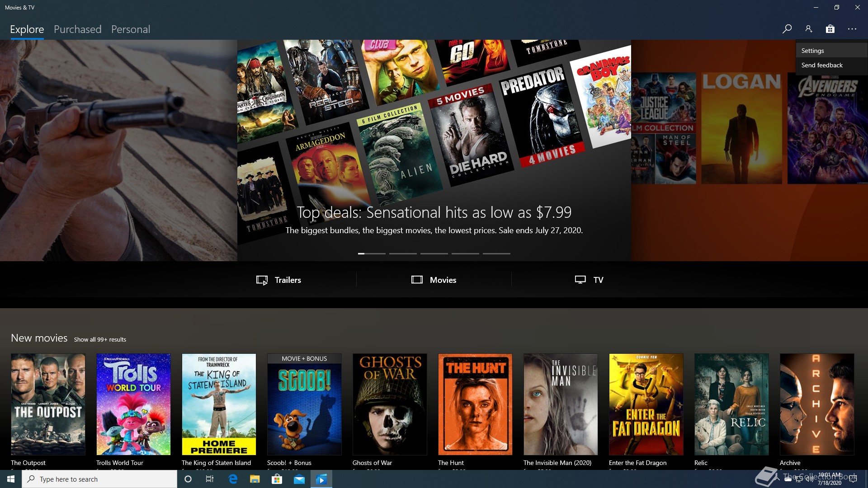
Task: Open Cortana from the taskbar
Action: click(x=188, y=479)
